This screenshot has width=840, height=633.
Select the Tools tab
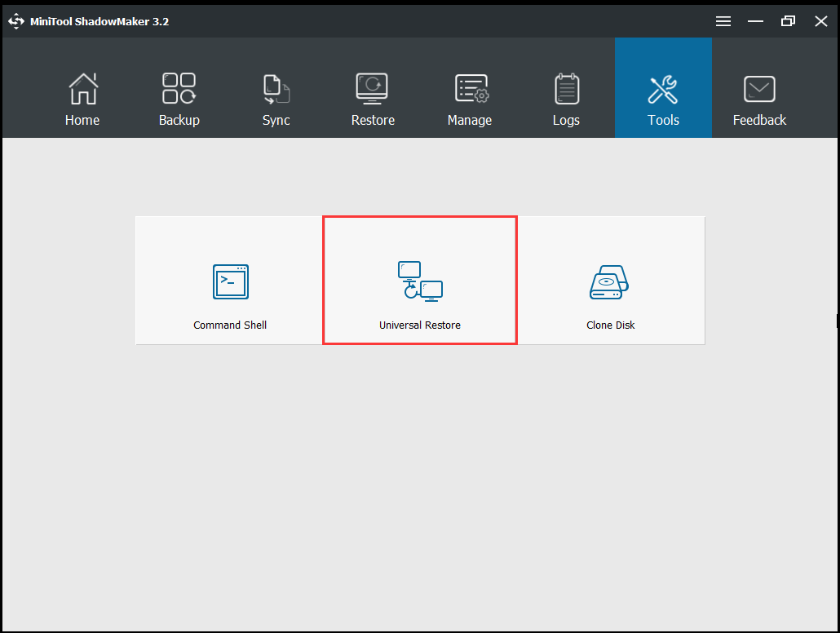(x=663, y=88)
